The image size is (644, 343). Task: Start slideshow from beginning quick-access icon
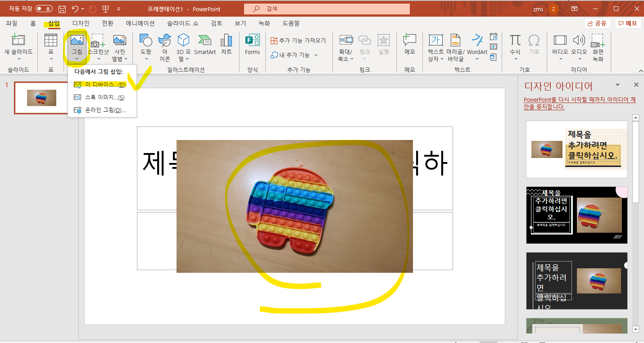(105, 9)
